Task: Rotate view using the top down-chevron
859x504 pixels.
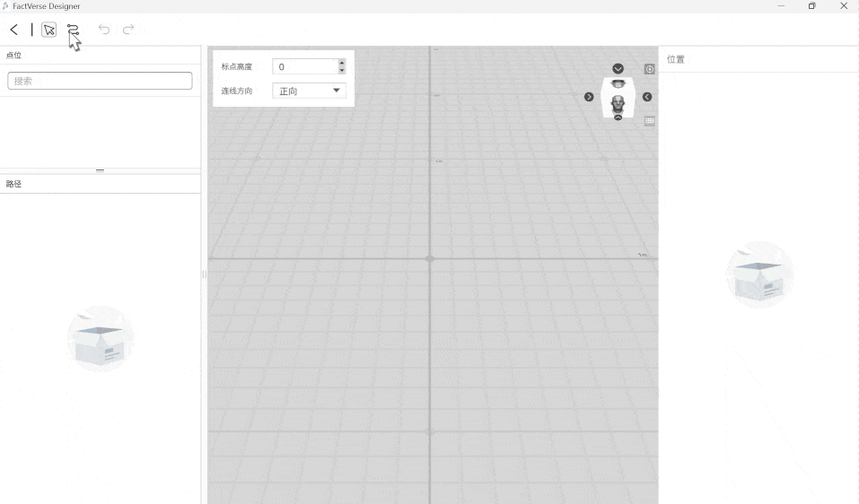Action: [618, 68]
